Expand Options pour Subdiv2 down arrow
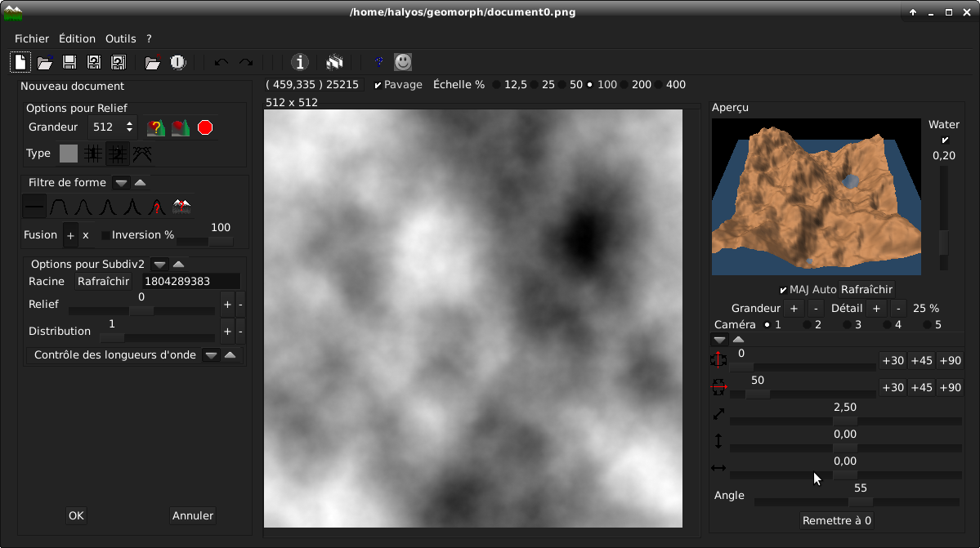Image resolution: width=980 pixels, height=548 pixels. 160,265
